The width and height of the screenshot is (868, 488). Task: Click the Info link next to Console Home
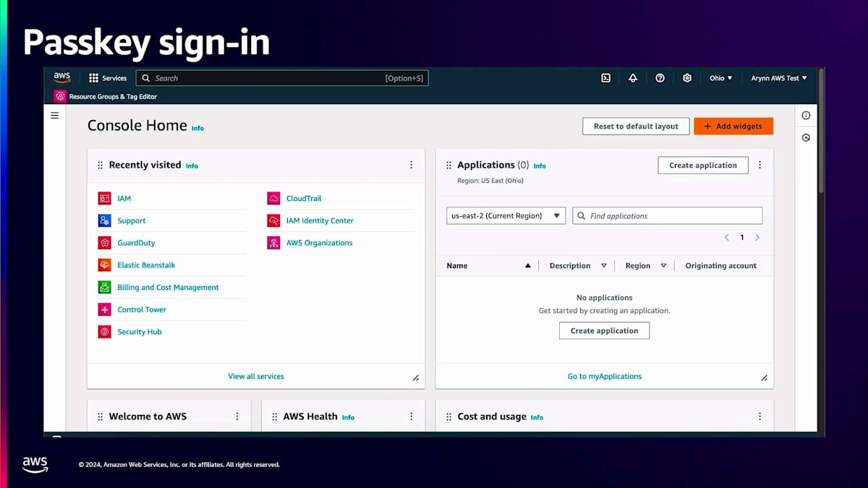(197, 128)
